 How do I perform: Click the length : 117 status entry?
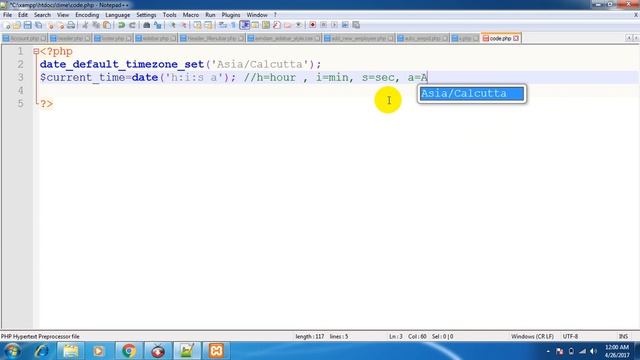click(x=309, y=337)
